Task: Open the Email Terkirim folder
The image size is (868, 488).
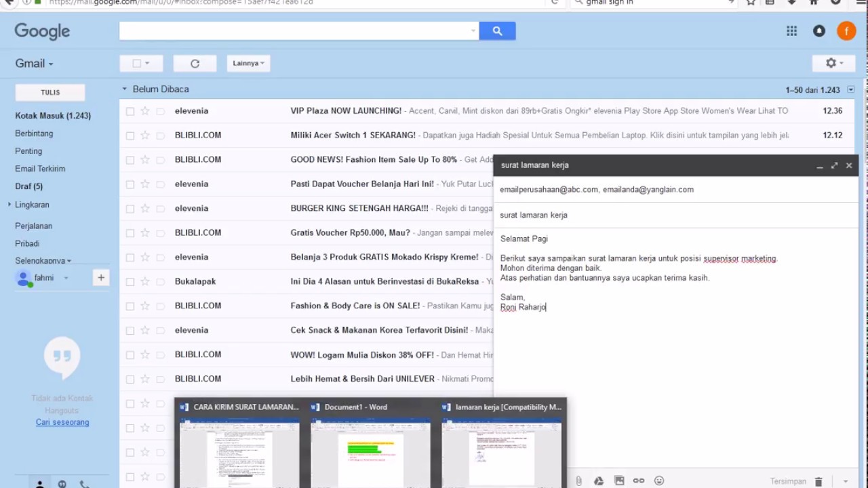Action: (40, 169)
